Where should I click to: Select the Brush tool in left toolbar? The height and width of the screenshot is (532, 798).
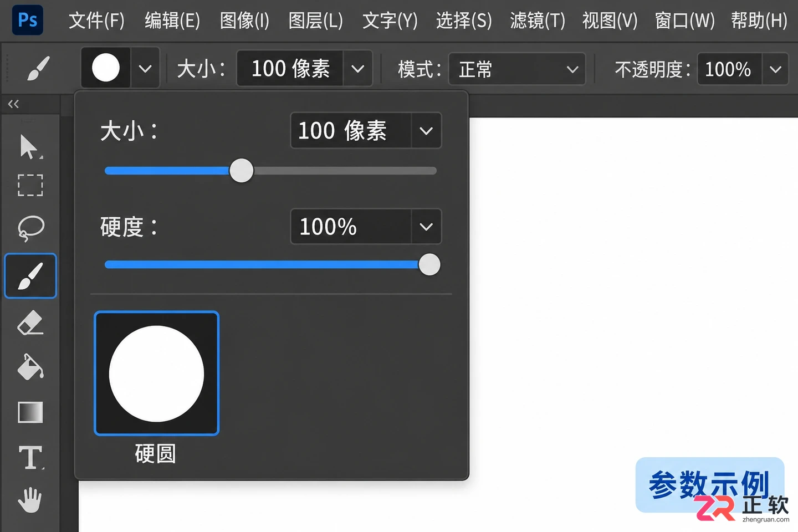30,276
